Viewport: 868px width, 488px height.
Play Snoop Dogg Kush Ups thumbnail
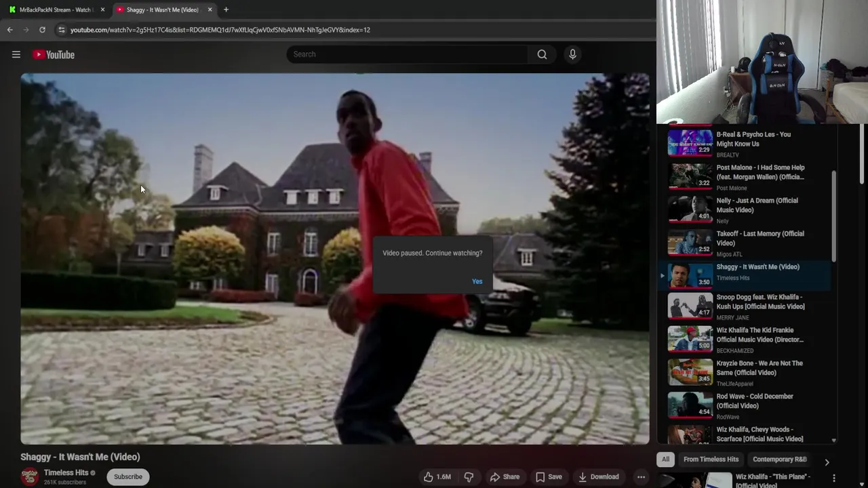click(690, 306)
